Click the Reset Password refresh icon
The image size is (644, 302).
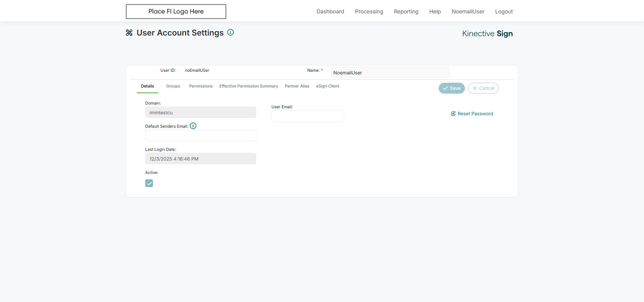(453, 114)
